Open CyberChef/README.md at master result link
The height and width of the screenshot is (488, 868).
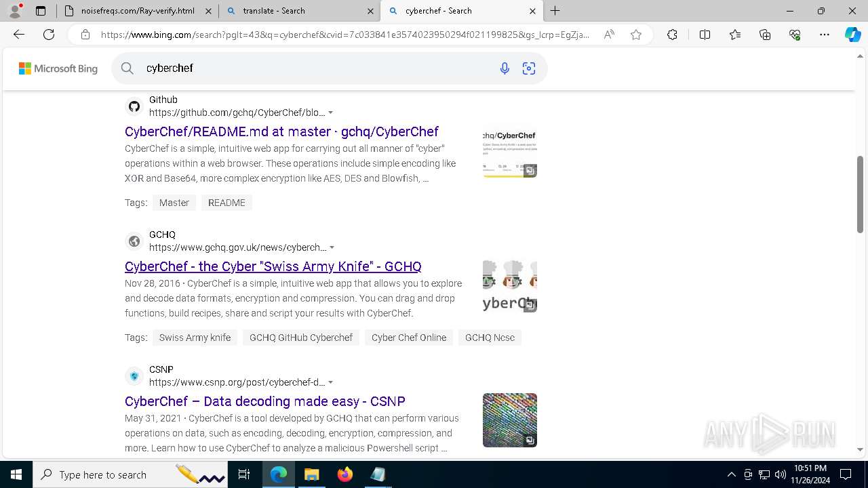click(281, 131)
